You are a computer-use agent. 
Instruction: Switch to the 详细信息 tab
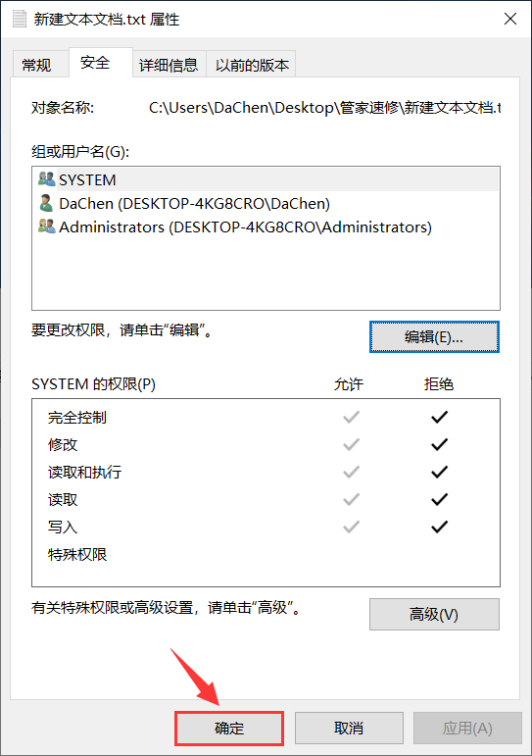tap(169, 65)
